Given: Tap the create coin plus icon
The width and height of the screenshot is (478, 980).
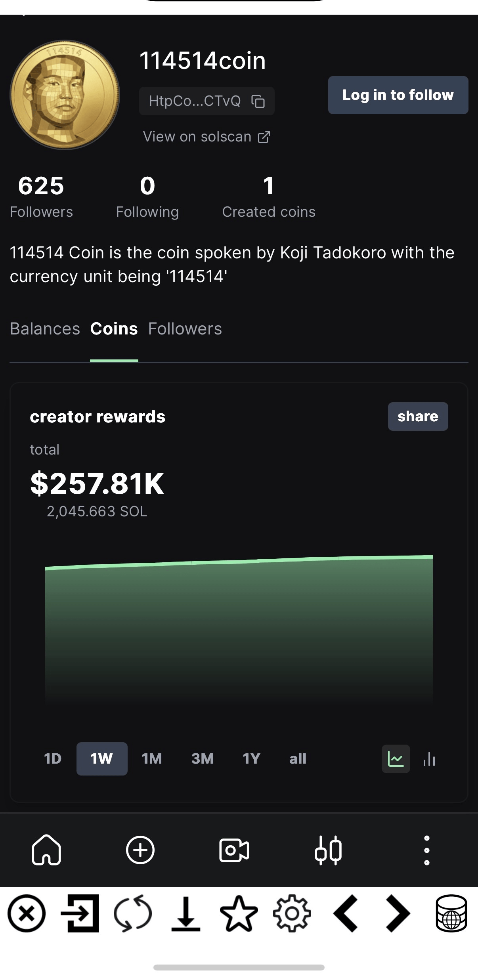Looking at the screenshot, I should pyautogui.click(x=140, y=850).
